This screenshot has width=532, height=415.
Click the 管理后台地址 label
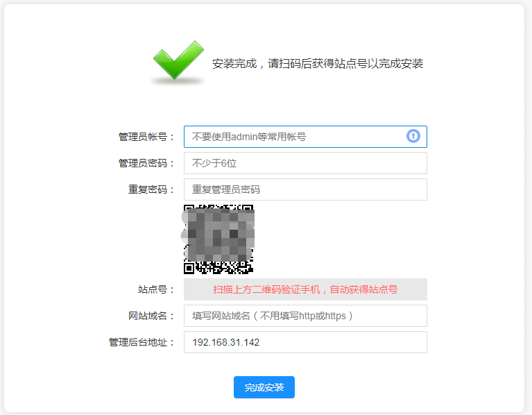[x=141, y=342]
